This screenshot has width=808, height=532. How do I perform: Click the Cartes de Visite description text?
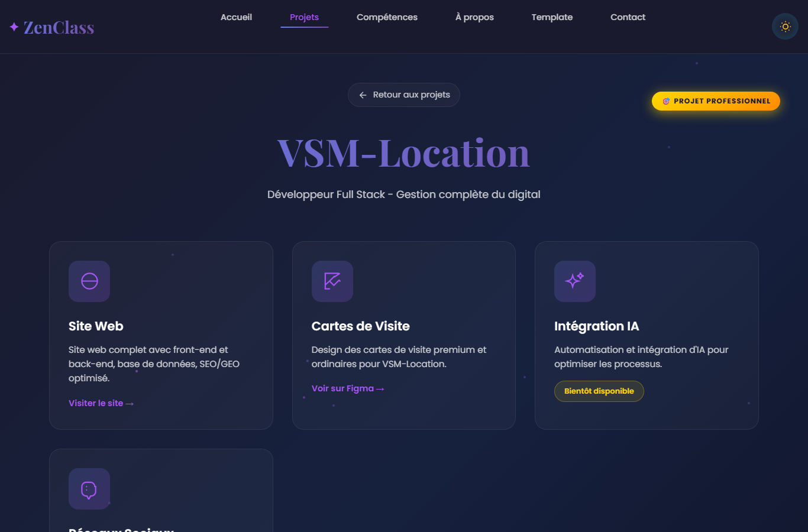coord(399,357)
